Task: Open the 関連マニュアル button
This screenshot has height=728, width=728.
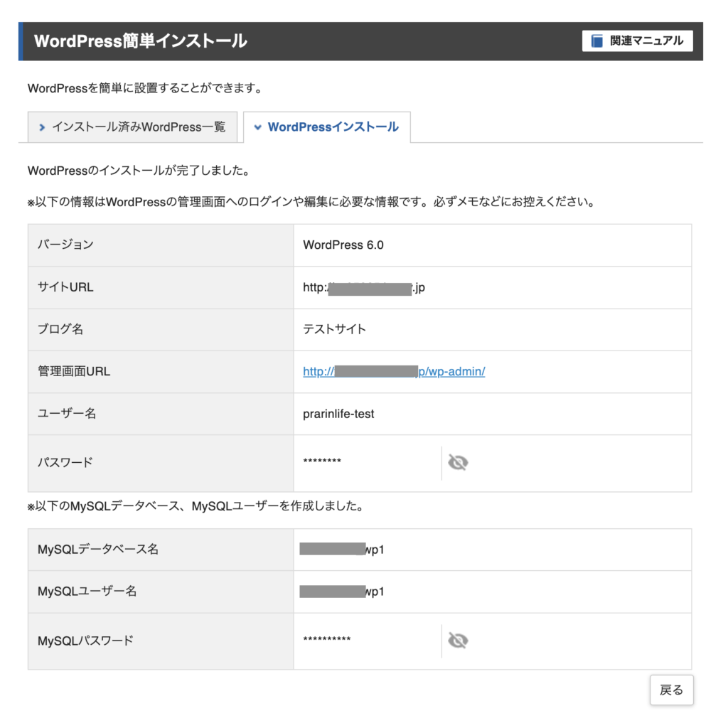Action: pos(638,41)
